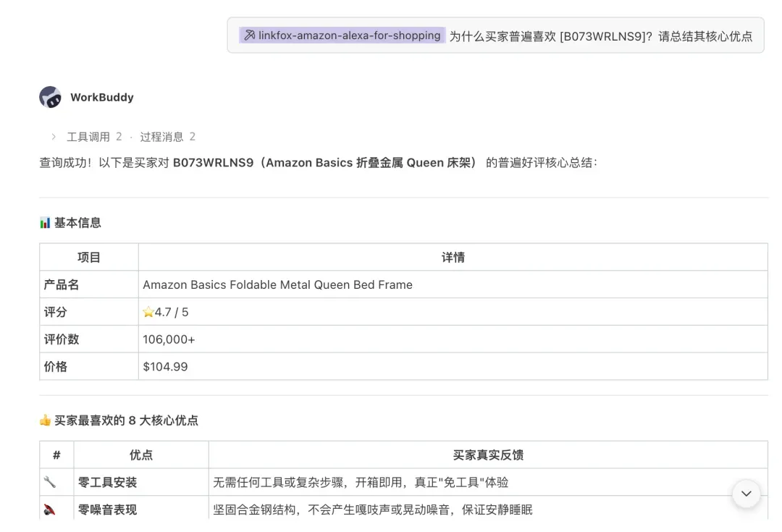Click the 价格 row label
This screenshot has width=782, height=532.
coord(55,367)
